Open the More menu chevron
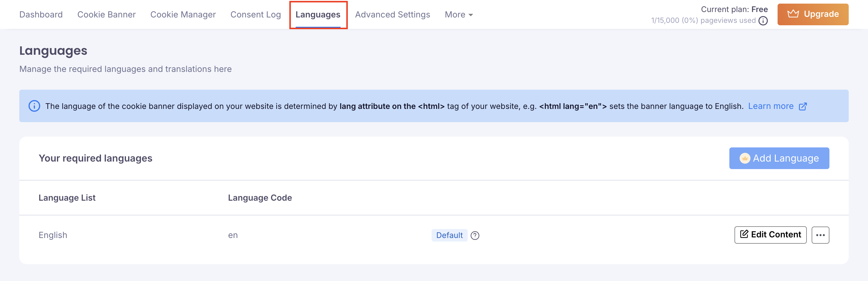 pos(471,15)
